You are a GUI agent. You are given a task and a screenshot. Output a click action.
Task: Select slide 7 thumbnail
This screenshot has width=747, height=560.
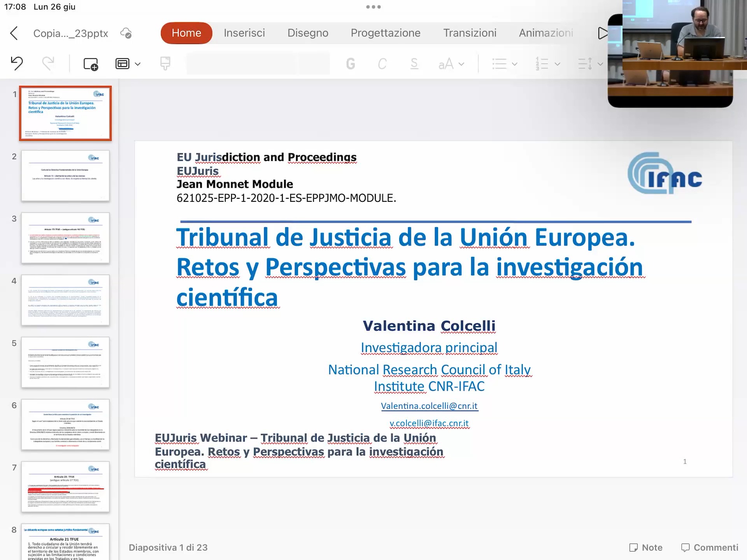65,487
